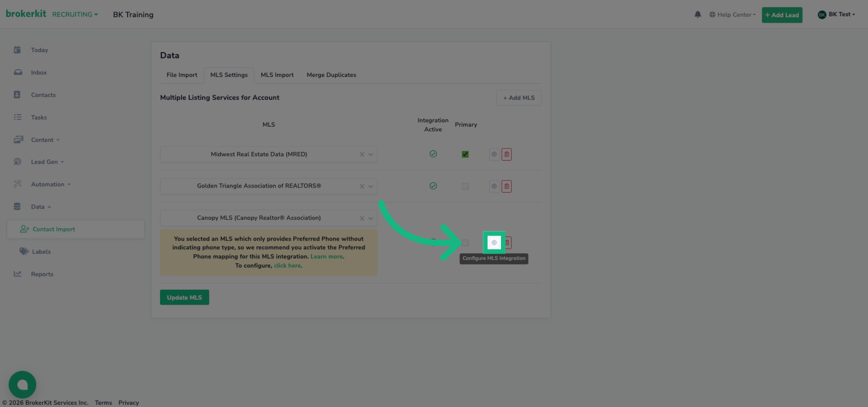Image resolution: width=868 pixels, height=407 pixels.
Task: Click the MRED integration active status checkmark
Action: (x=433, y=154)
